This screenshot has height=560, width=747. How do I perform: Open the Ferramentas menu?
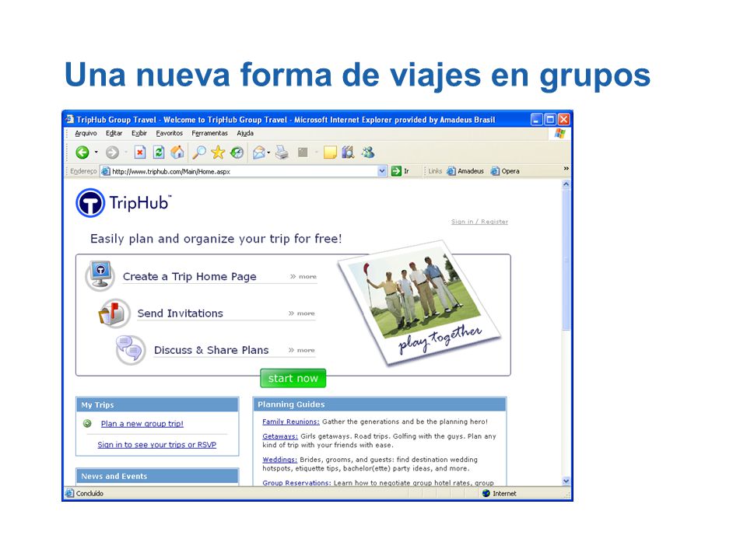pyautogui.click(x=209, y=133)
